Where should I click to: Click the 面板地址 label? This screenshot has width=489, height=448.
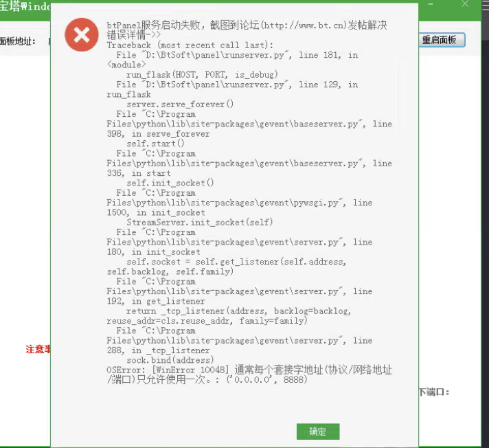18,41
